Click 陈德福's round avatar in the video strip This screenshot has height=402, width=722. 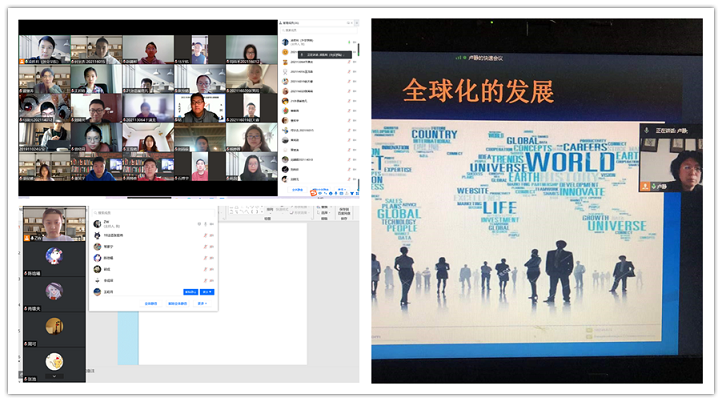(x=53, y=255)
